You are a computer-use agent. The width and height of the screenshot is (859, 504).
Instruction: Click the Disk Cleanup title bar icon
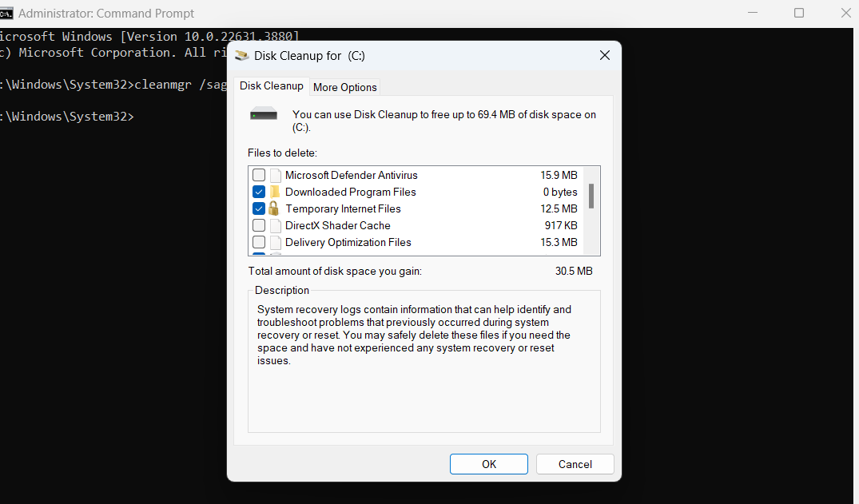[x=241, y=55]
